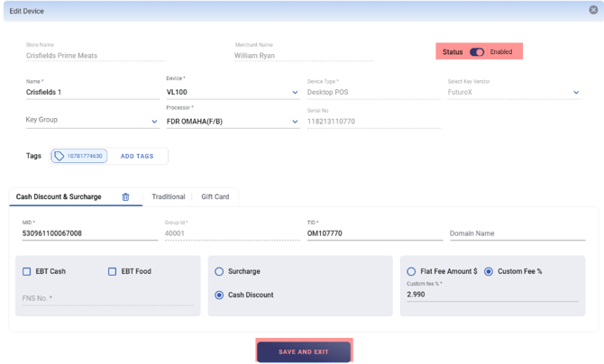This screenshot has width=604, height=364.
Task: Click the ADD TAGS button
Action: [137, 156]
